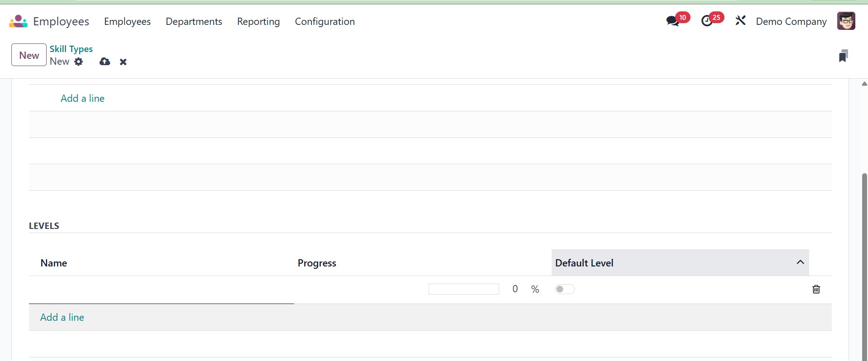The height and width of the screenshot is (361, 868).
Task: Save record manually with cloud icon
Action: point(105,62)
